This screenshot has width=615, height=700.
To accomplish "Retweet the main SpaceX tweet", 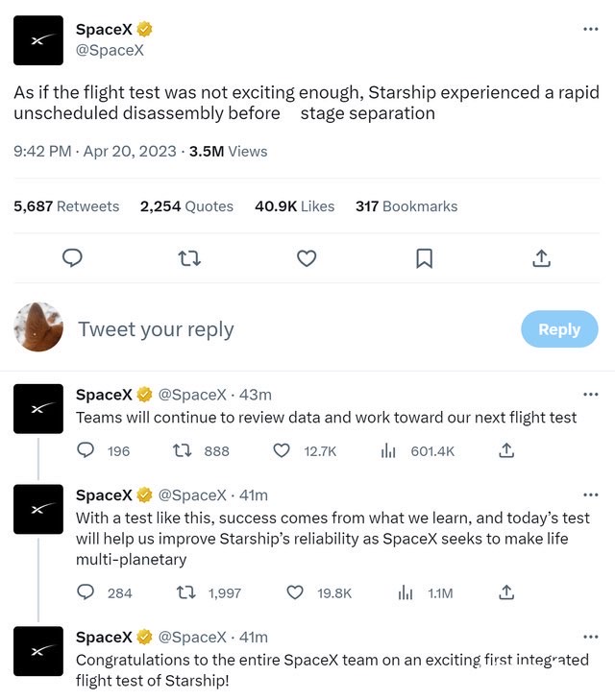I will point(189,258).
